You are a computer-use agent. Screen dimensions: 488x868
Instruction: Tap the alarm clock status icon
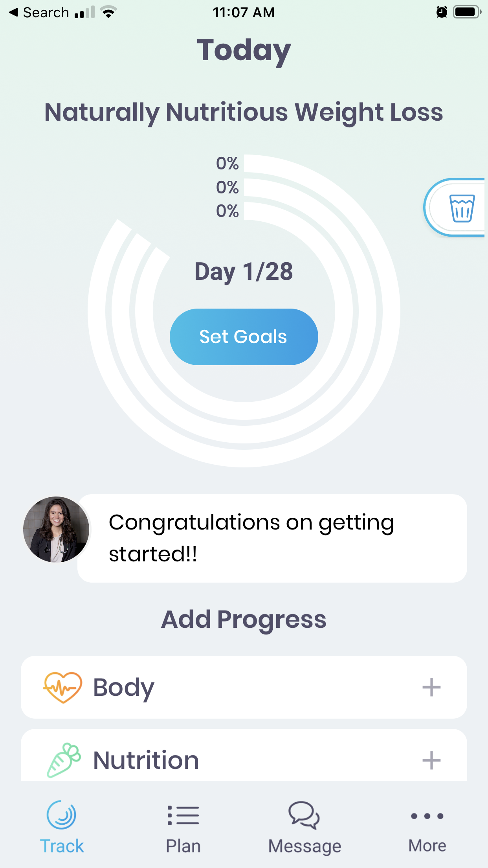pyautogui.click(x=442, y=12)
